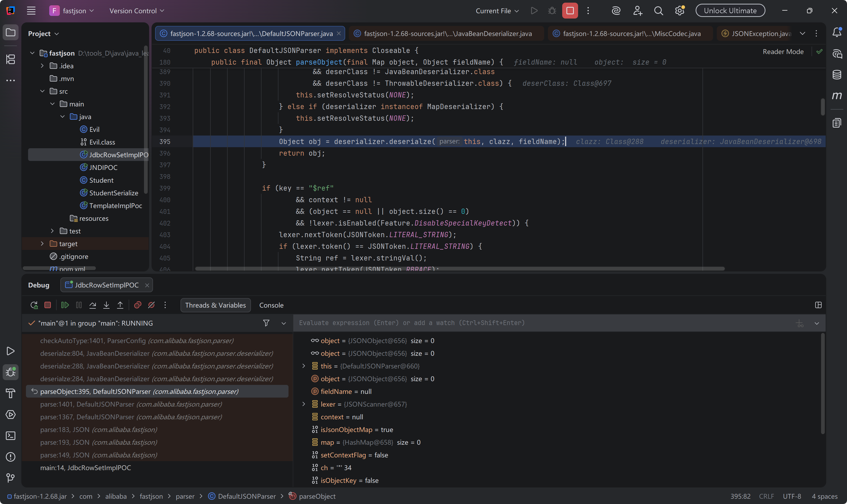This screenshot has width=847, height=504.
Task: Open the Maven tool window
Action: [x=837, y=96]
